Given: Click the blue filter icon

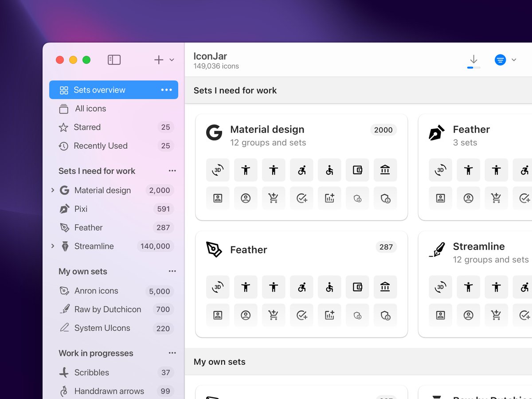Looking at the screenshot, I should point(500,60).
